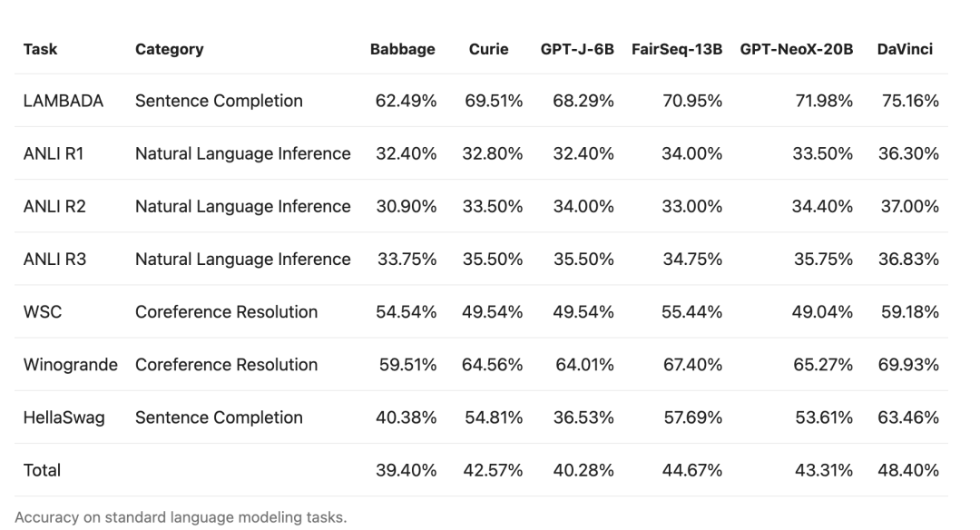Click the ANLI R3 row label
The width and height of the screenshot is (980, 530).
pyautogui.click(x=54, y=259)
